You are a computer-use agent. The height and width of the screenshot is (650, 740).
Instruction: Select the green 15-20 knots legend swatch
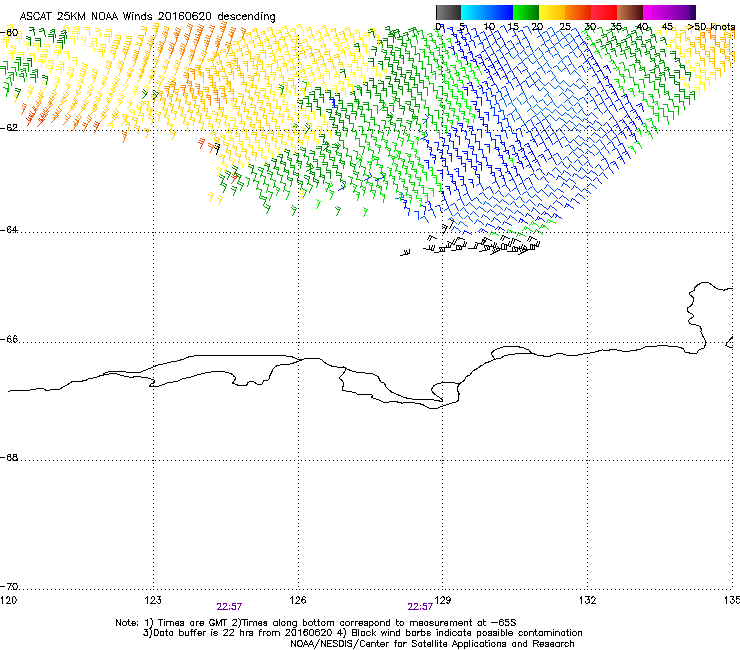point(526,12)
